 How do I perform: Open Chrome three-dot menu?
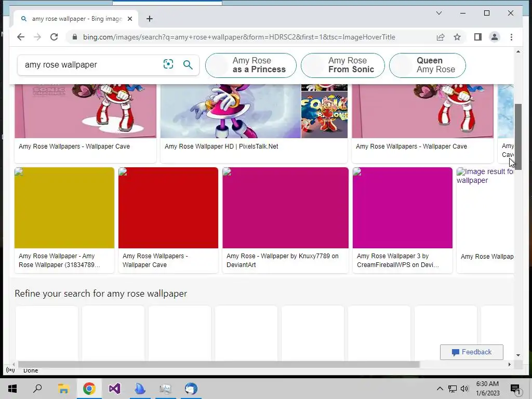tap(511, 37)
